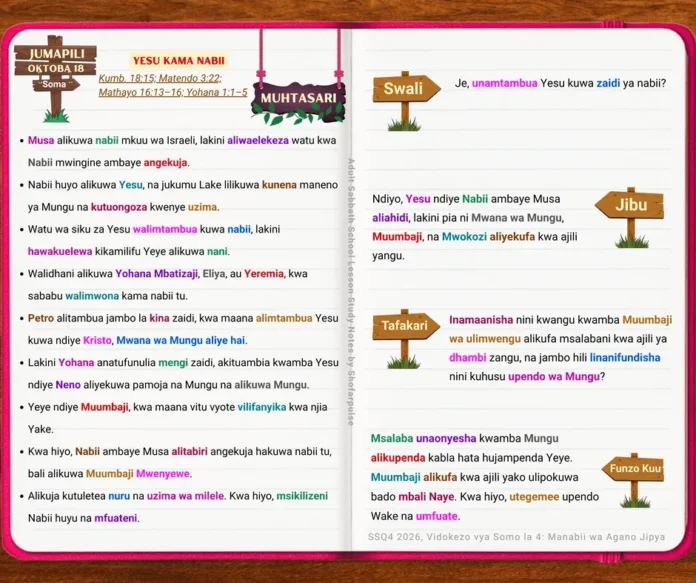Click the pink word "umfuate"
The width and height of the screenshot is (696, 583).
437,516
